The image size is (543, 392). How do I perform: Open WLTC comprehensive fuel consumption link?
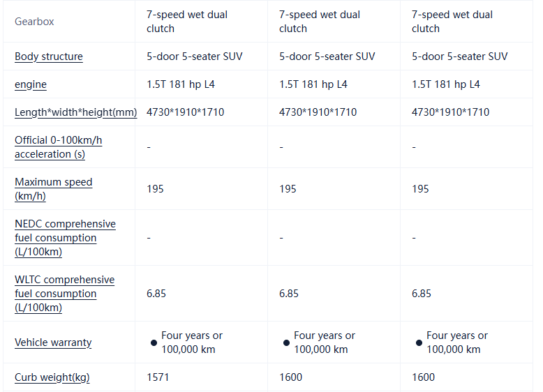pos(64,294)
